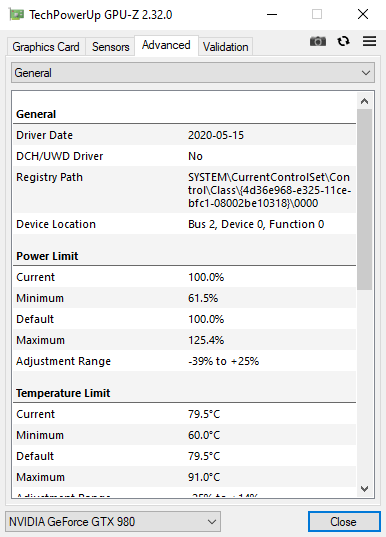The image size is (386, 537).
Task: Select the Advanced tab
Action: pyautogui.click(x=166, y=45)
